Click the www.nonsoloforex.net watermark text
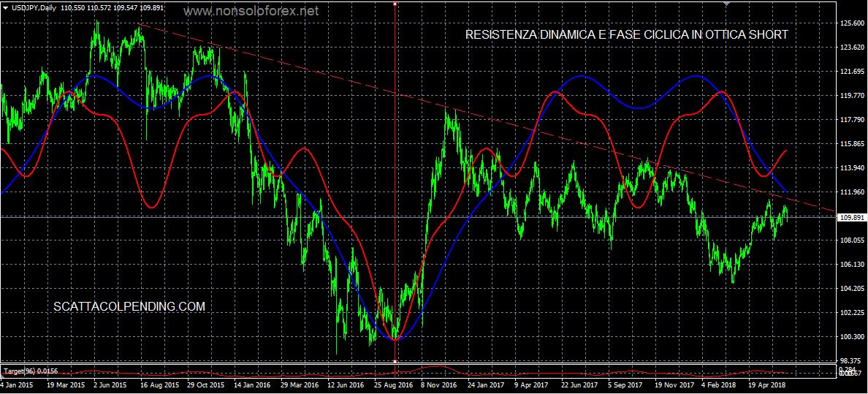868x394 pixels. click(x=251, y=12)
